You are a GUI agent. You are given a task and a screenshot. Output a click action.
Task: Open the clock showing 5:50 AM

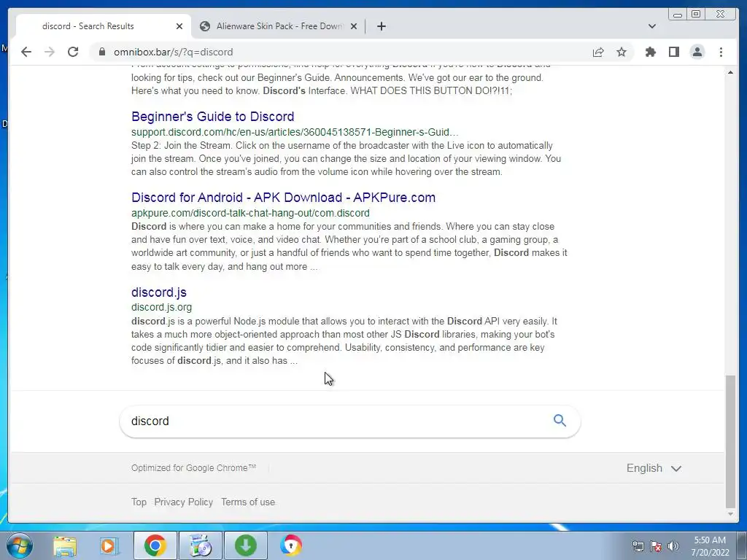click(711, 546)
